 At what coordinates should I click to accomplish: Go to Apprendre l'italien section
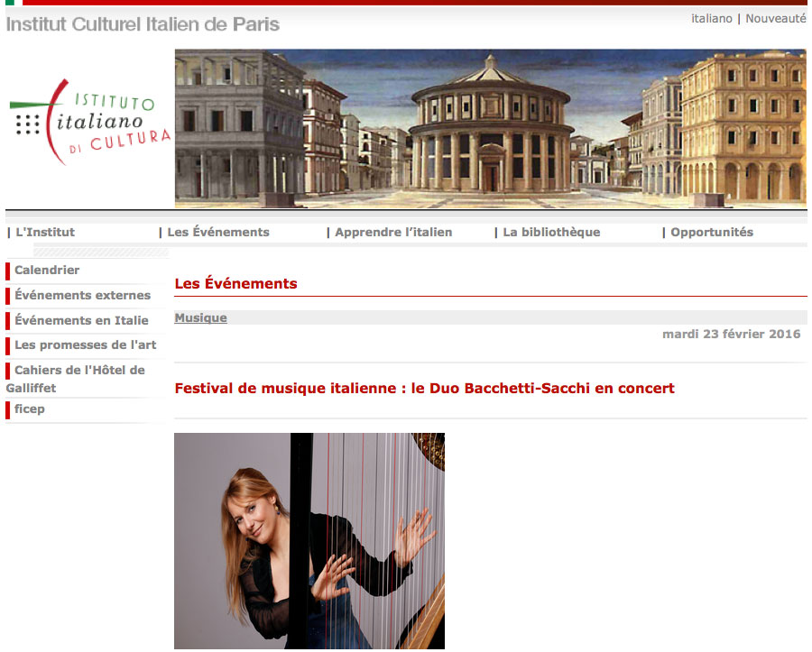393,233
